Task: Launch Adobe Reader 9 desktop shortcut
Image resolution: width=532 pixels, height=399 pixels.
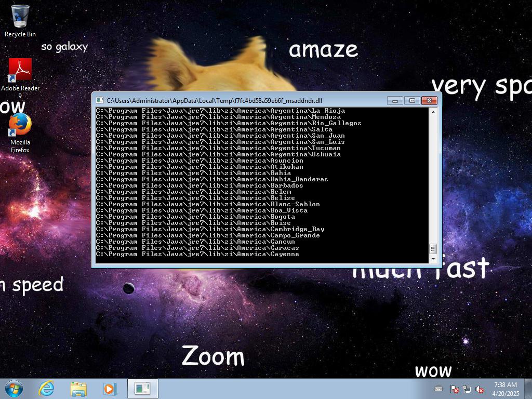Action: point(20,78)
